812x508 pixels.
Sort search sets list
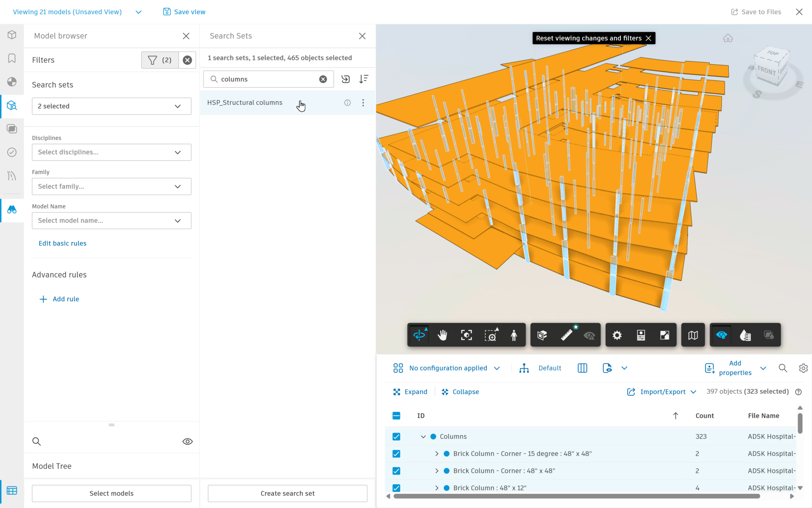pos(364,79)
